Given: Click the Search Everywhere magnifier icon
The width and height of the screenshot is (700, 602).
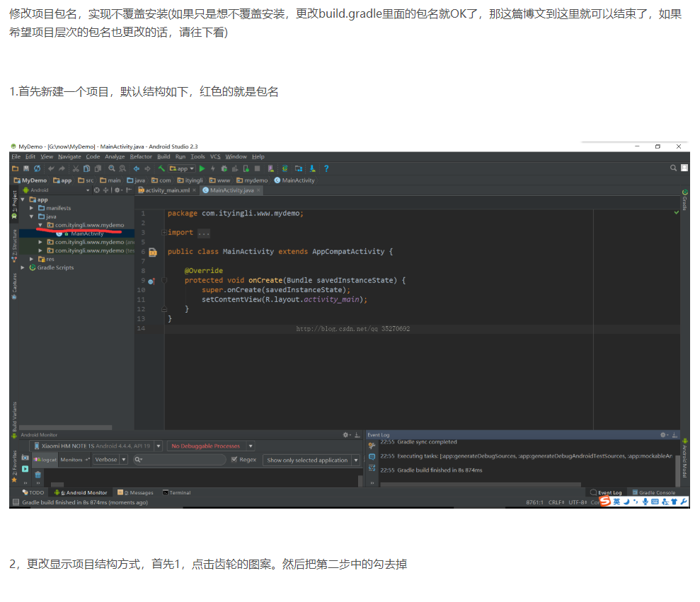Looking at the screenshot, I should coord(673,168).
